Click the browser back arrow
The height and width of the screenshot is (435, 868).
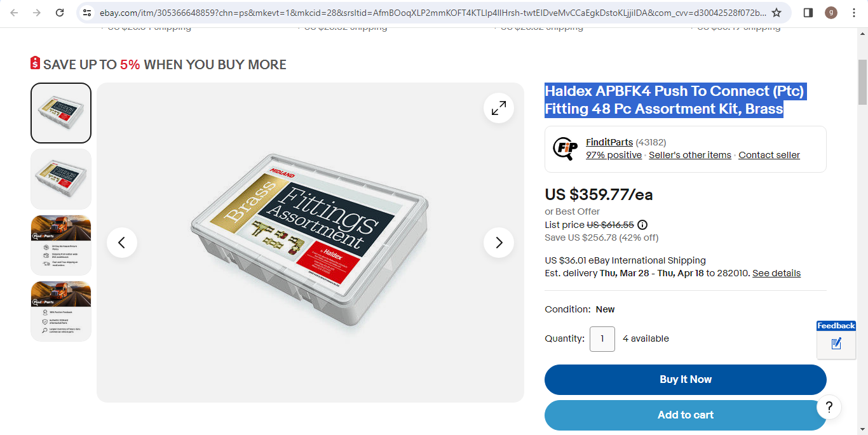pyautogui.click(x=15, y=13)
